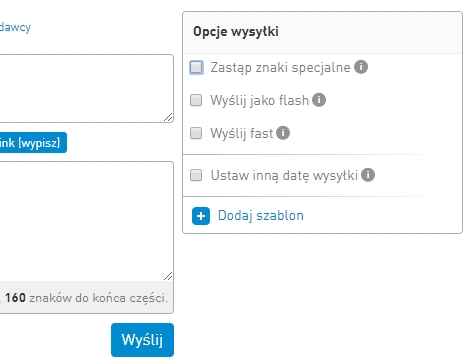Click inside the lower message text area
469x363 pixels.
pyautogui.click(x=87, y=221)
